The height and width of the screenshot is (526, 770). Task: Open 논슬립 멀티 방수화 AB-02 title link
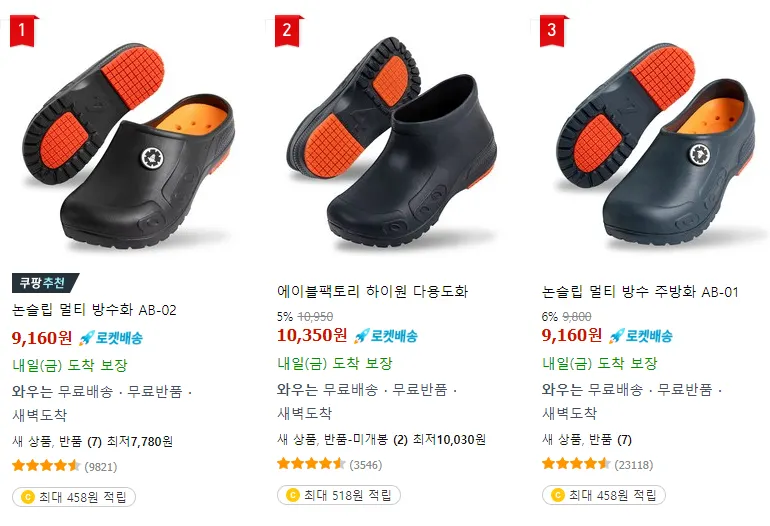coord(94,310)
